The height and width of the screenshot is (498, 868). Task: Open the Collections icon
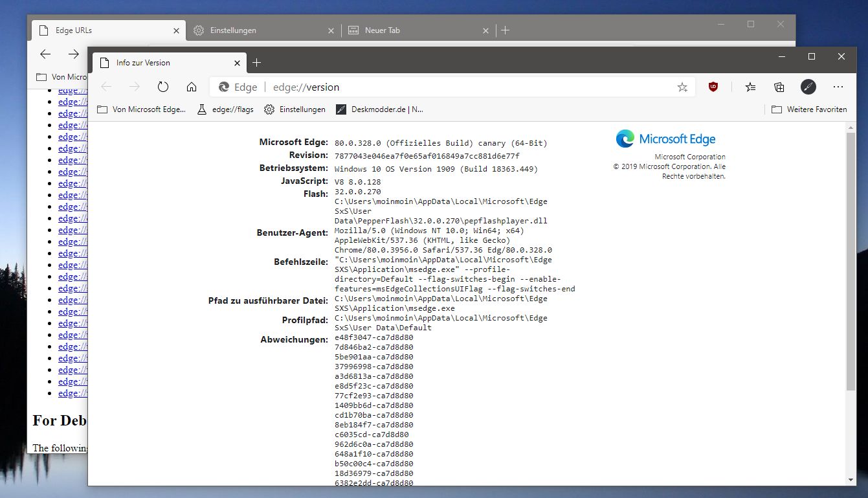pyautogui.click(x=779, y=87)
